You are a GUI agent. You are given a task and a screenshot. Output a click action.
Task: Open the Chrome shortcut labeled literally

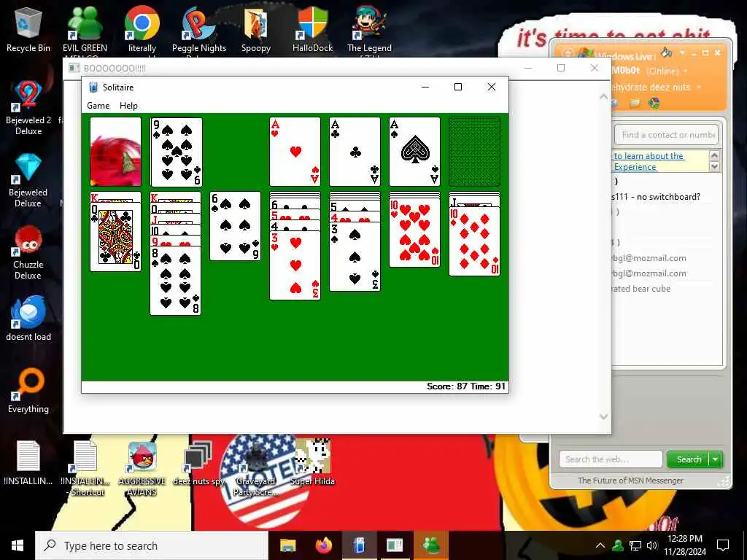point(142,29)
